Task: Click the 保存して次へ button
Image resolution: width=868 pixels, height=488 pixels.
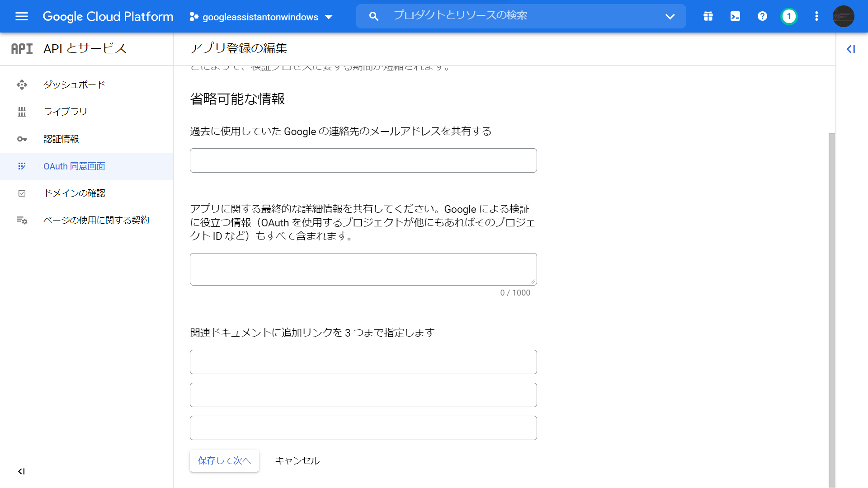Action: point(224,460)
